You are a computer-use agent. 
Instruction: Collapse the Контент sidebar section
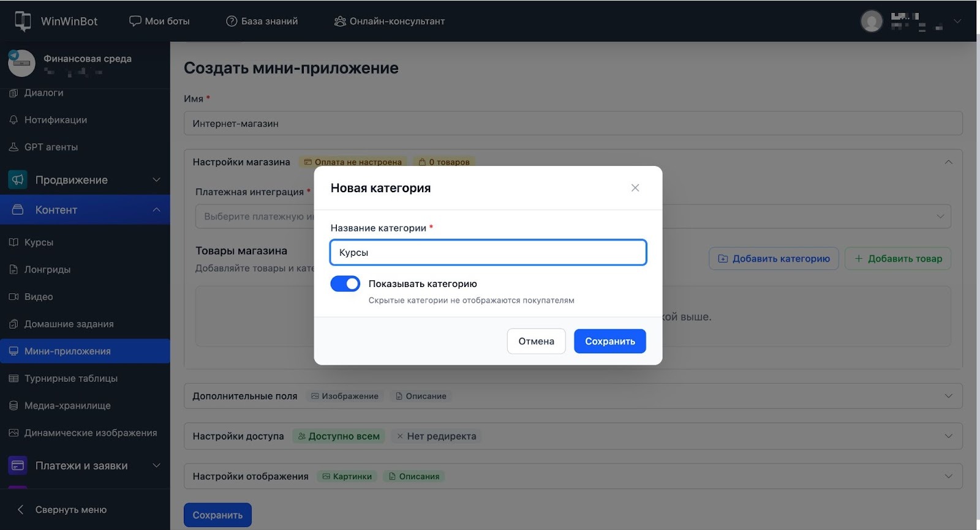click(156, 210)
